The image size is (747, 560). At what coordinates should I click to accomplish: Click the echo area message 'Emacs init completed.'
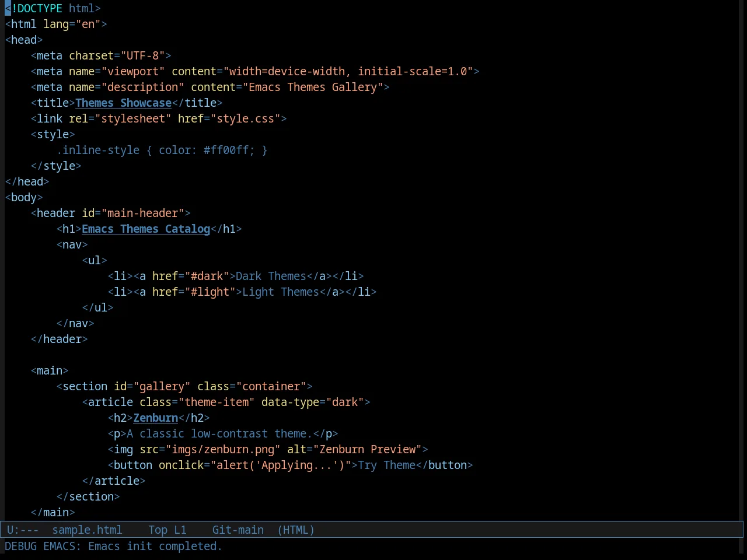point(155,546)
